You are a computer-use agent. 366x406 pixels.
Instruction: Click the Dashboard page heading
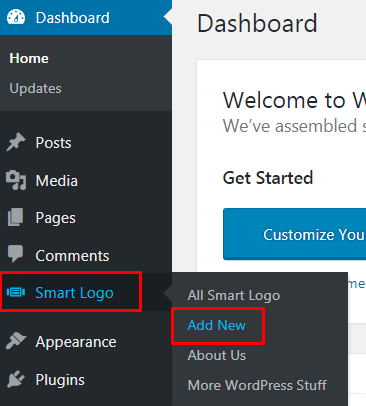[257, 23]
